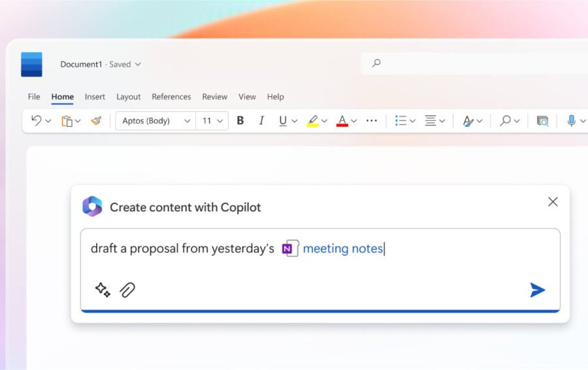Open the Help tab
The width and height of the screenshot is (588, 370).
(275, 97)
